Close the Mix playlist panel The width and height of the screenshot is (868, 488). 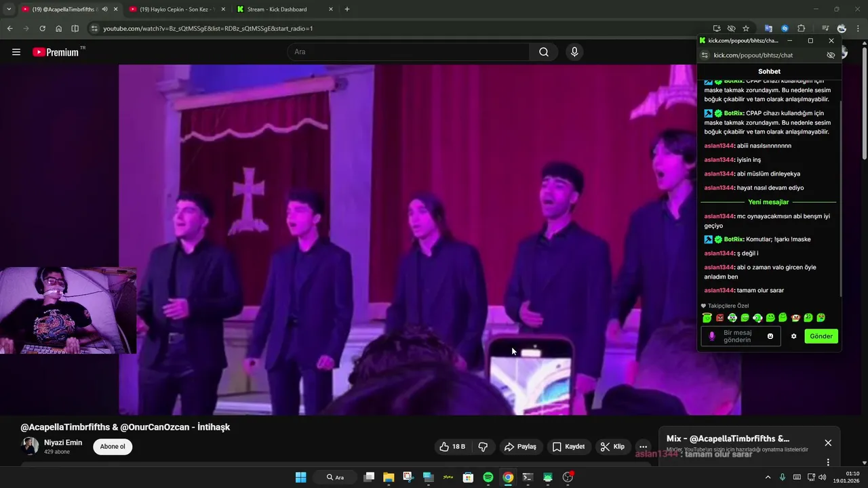(x=828, y=443)
